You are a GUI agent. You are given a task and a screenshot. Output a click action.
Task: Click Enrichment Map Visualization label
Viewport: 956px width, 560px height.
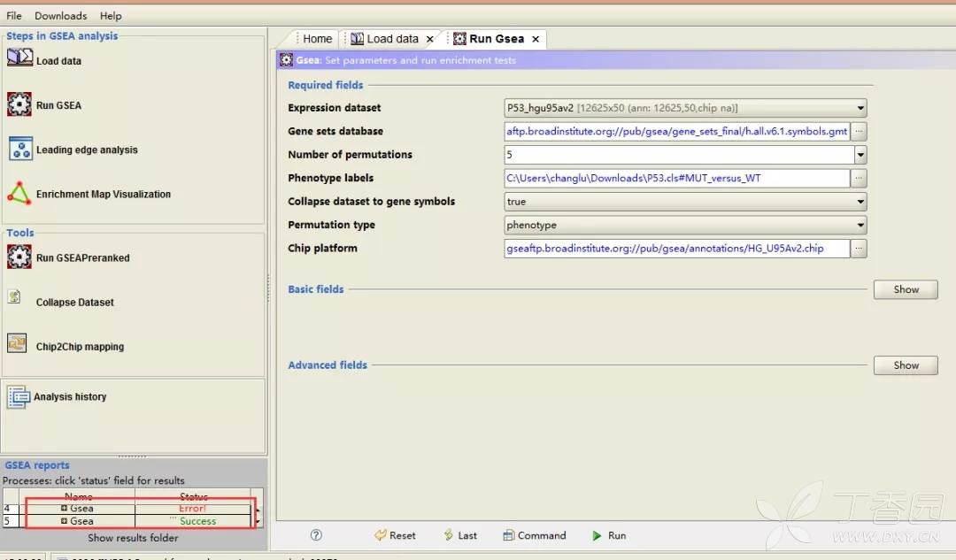coord(103,195)
